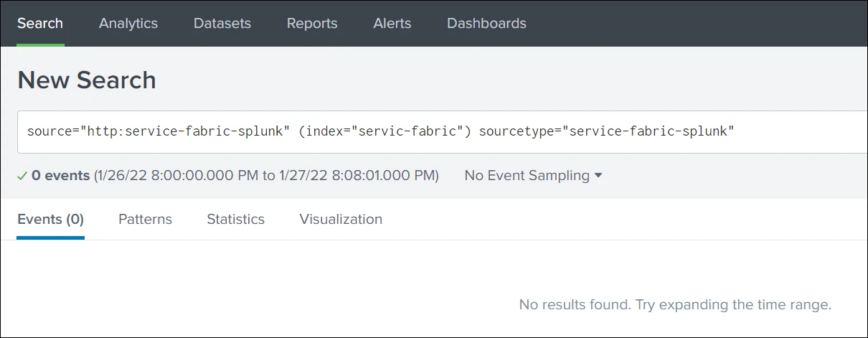Click the sourcetype="service-fabric-splunk" query term

606,132
